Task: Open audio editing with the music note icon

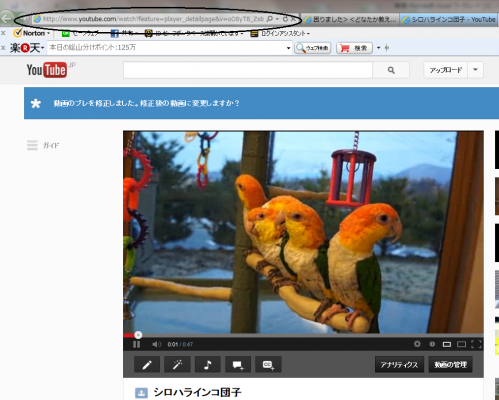Action: coord(208,365)
